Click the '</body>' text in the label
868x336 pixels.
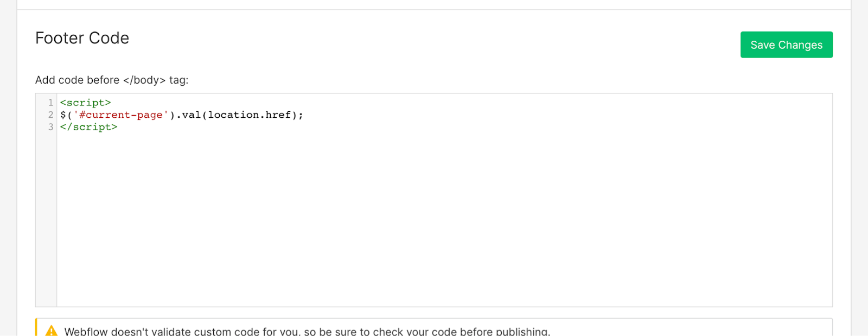144,80
